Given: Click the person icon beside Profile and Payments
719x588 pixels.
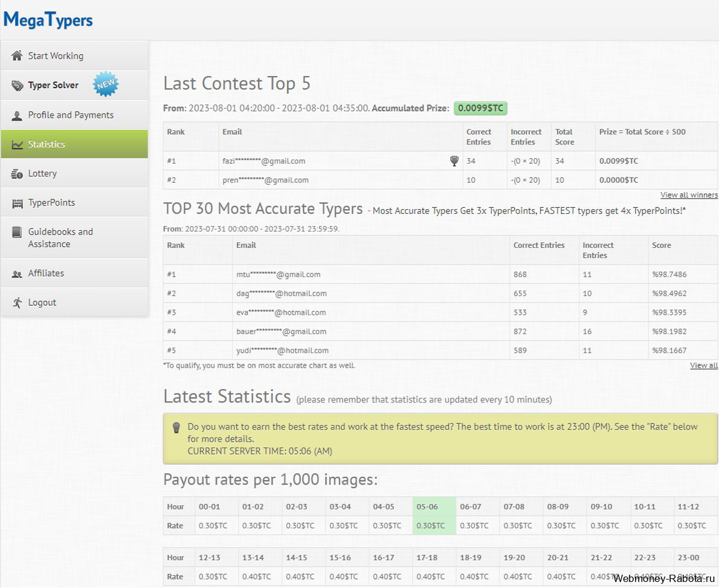Looking at the screenshot, I should pos(17,115).
